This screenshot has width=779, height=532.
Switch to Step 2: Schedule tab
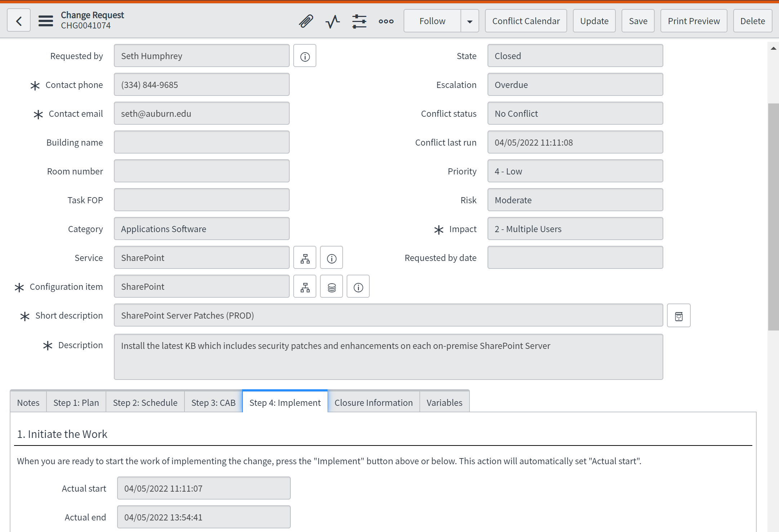[145, 403]
